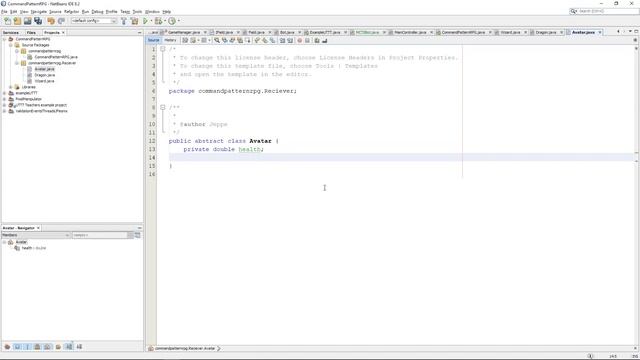640x360 pixels.
Task: Click the editor Find Selection magnifier icon
Action: pyautogui.click(x=217, y=40)
